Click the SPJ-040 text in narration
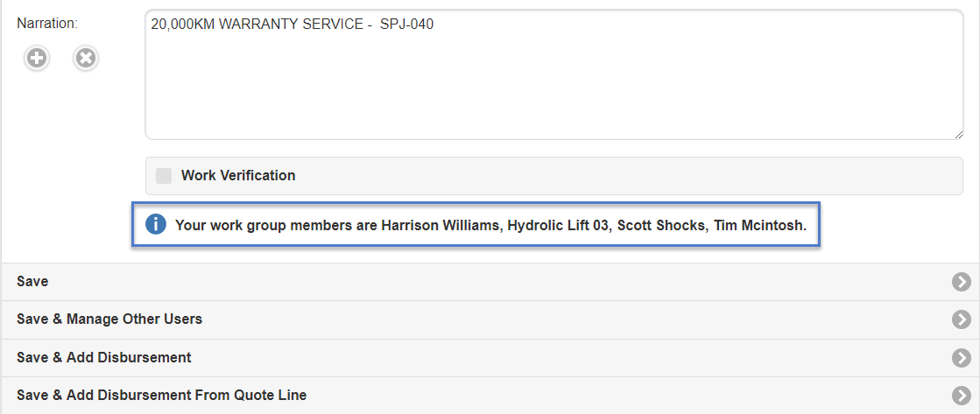980x414 pixels. coord(406,25)
